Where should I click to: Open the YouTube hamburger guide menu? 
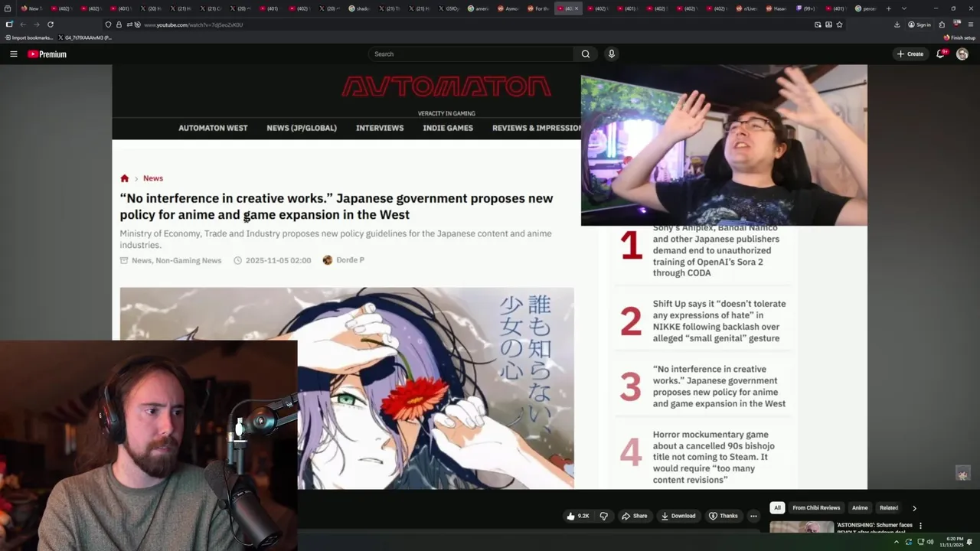13,54
